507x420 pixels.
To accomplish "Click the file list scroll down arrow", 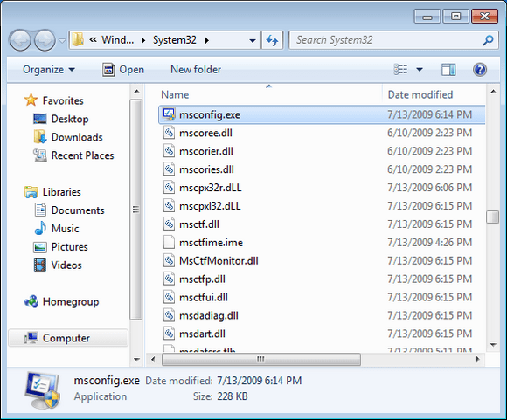I will (x=493, y=345).
